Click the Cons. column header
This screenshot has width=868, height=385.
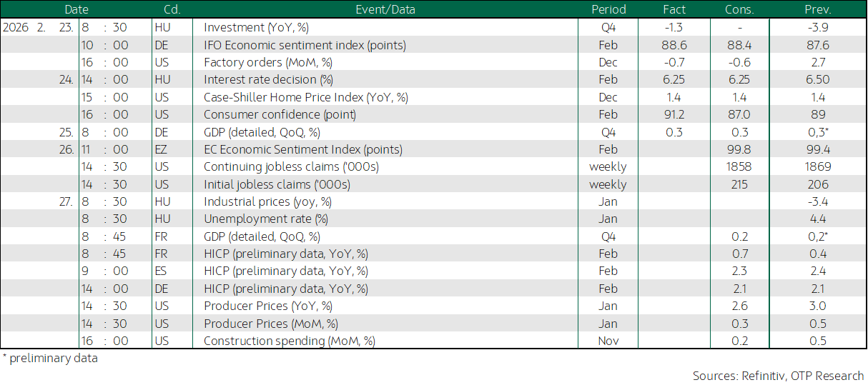click(740, 9)
